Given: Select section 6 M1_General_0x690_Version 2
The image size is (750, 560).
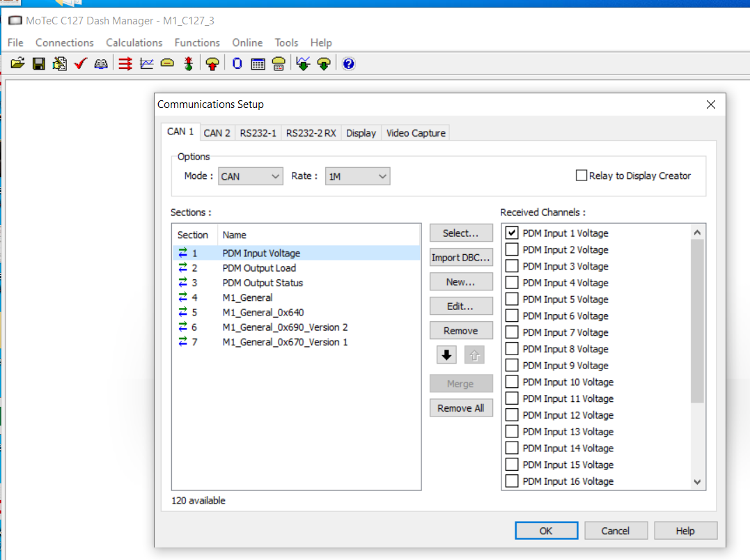Looking at the screenshot, I should click(296, 327).
